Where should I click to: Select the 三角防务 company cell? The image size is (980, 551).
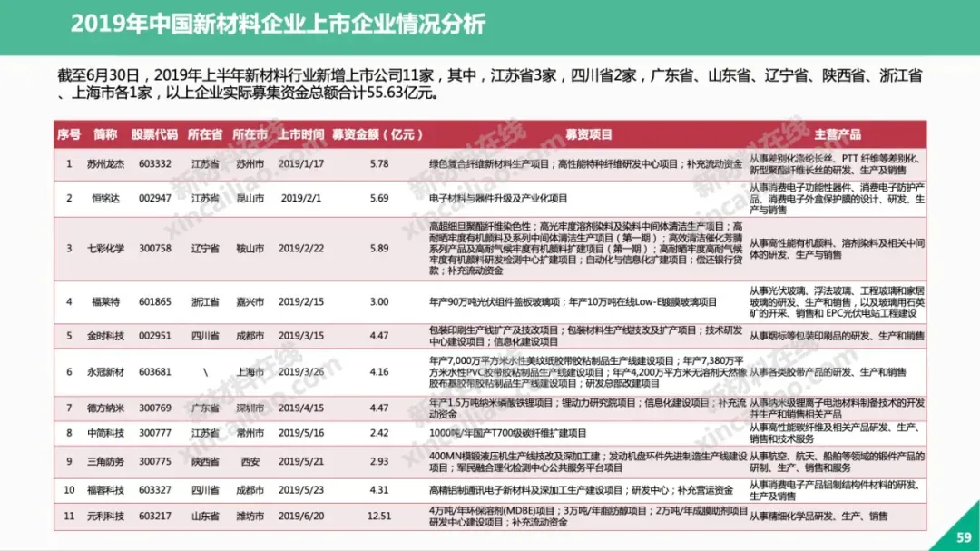(x=105, y=461)
